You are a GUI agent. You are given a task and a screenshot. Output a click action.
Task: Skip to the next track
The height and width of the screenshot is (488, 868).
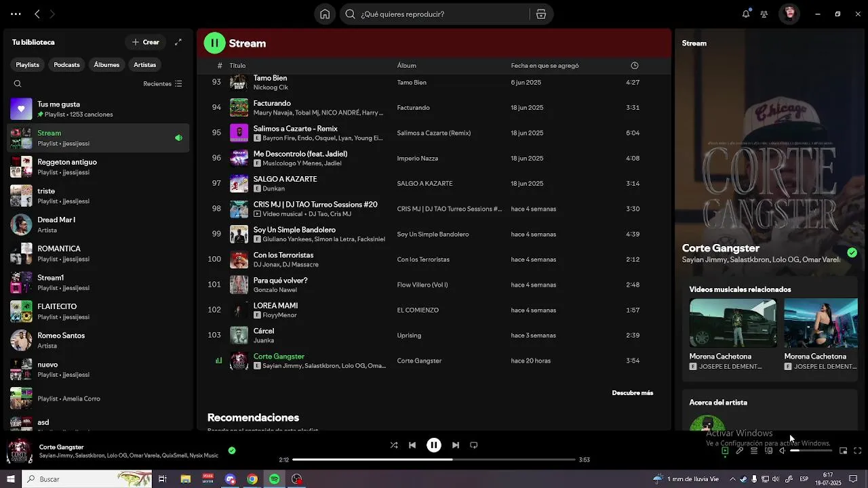(x=456, y=445)
